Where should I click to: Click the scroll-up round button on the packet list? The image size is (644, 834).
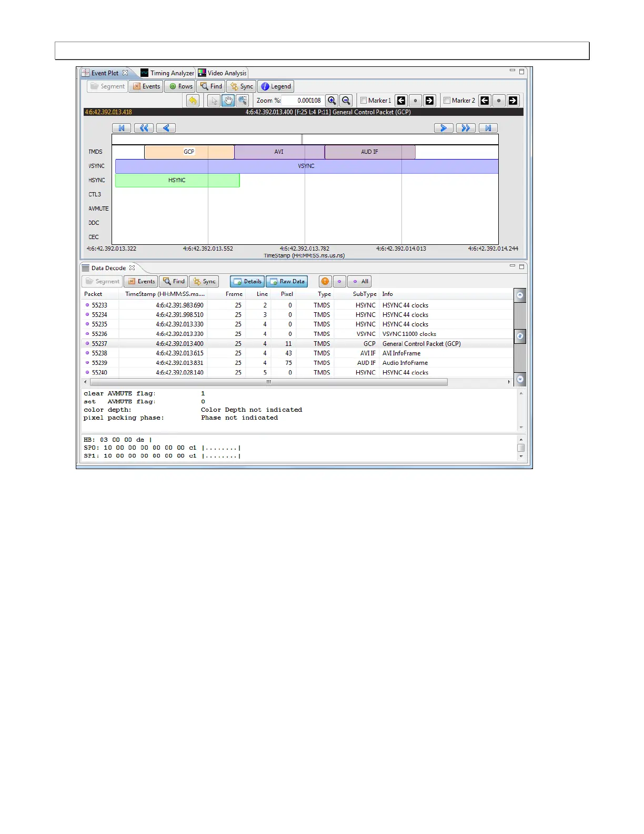[x=520, y=295]
